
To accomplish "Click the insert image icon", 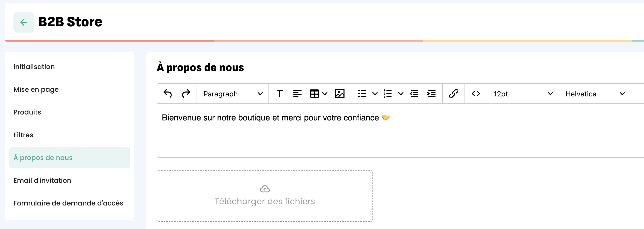I will click(x=340, y=94).
